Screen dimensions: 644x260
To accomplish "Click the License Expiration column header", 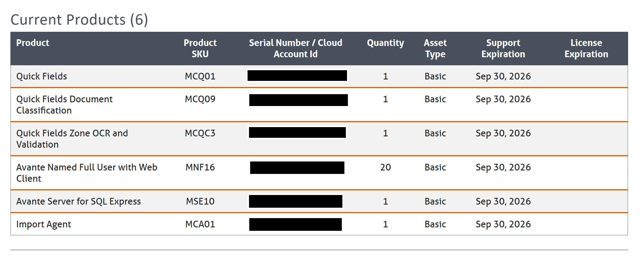I will [586, 48].
